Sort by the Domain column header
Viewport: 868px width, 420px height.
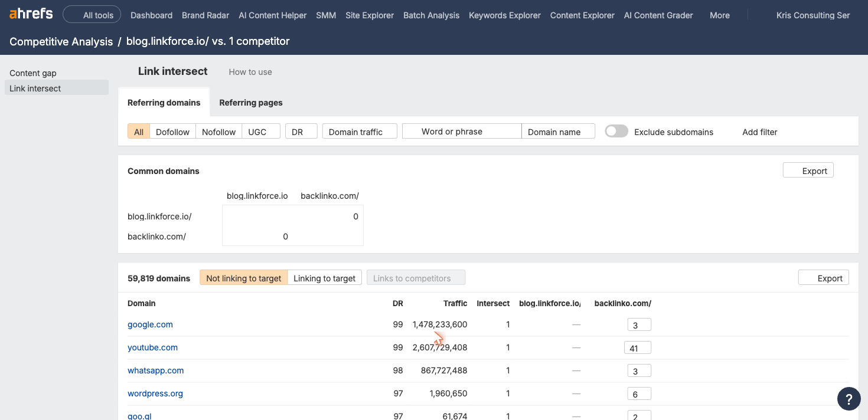141,303
